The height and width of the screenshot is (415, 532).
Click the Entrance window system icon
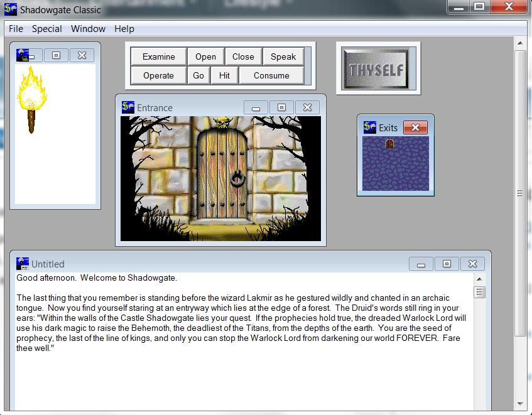click(128, 107)
